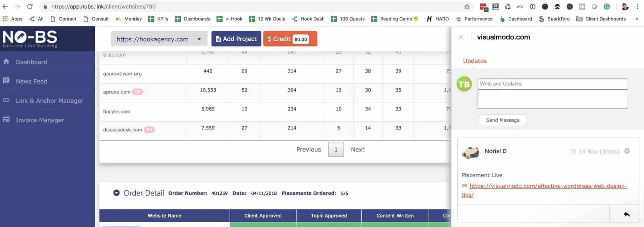Click SP badge next to discussdesk.com
The image size is (644, 227).
click(149, 130)
